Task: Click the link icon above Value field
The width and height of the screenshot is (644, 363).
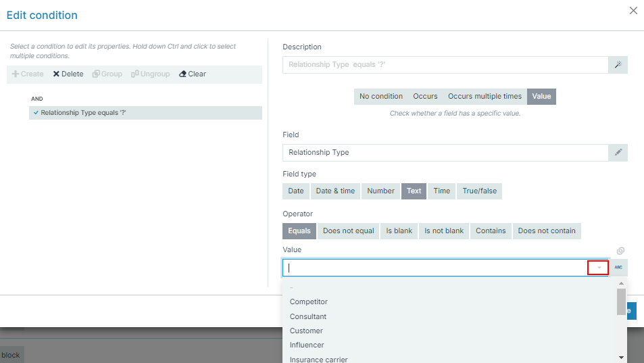Action: (x=620, y=251)
